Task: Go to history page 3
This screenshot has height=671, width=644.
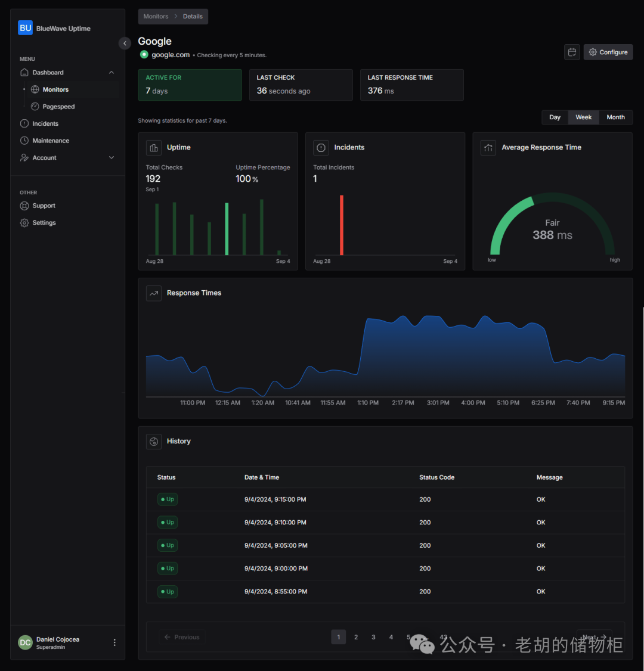Action: 373,637
